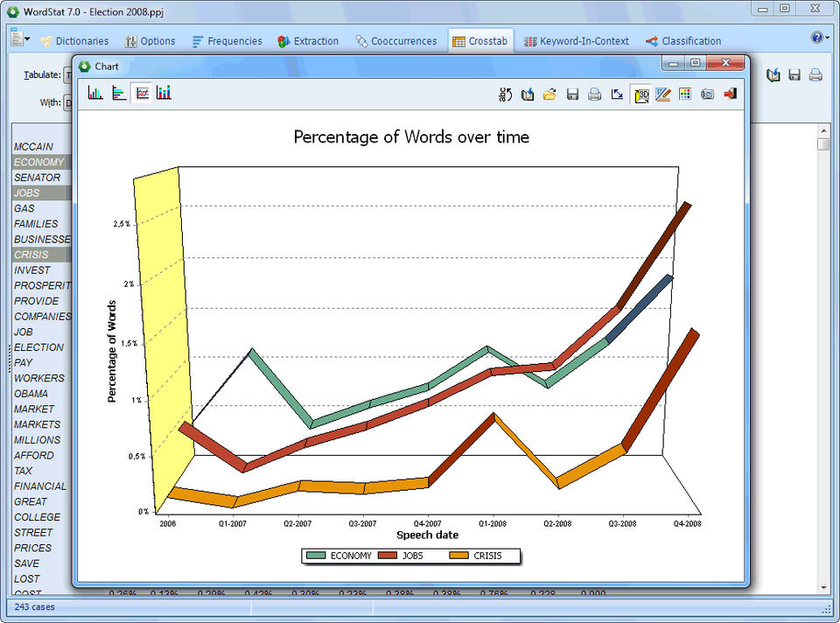Select PRICES in the keyword list
The width and height of the screenshot is (840, 623).
pos(42,549)
